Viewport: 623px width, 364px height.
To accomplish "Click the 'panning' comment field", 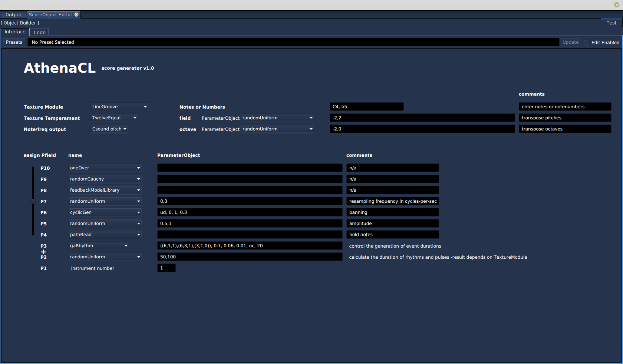I will (392, 212).
